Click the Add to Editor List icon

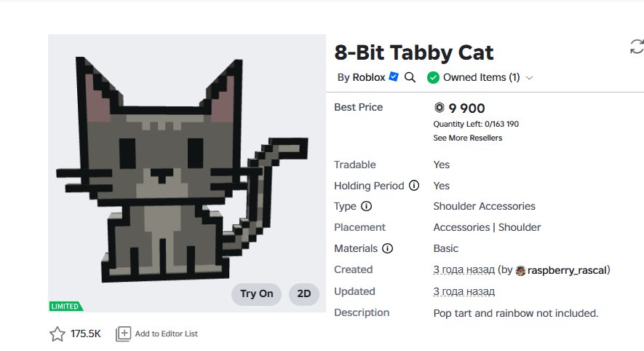(123, 334)
